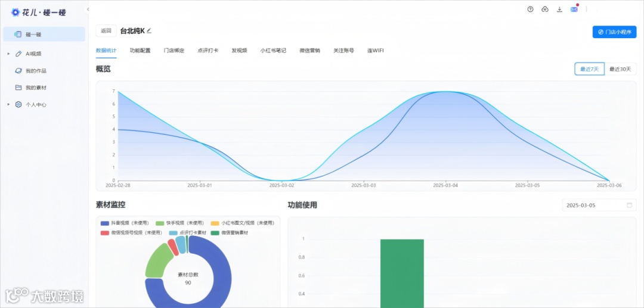Click the cloud upload icon

point(544,9)
